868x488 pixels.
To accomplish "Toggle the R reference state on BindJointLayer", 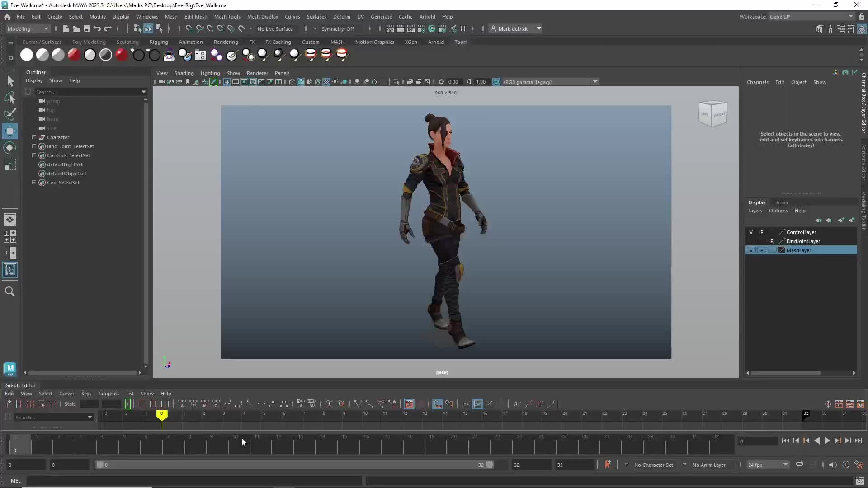I will tap(772, 241).
